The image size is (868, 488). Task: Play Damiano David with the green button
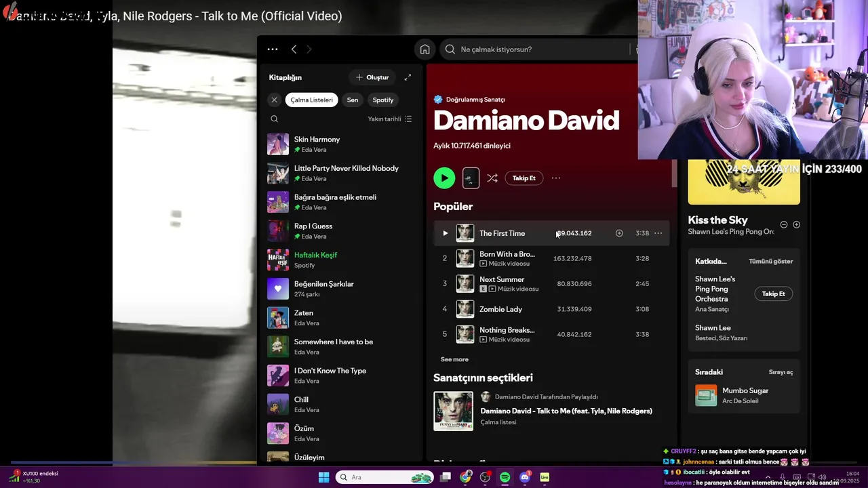tap(444, 178)
